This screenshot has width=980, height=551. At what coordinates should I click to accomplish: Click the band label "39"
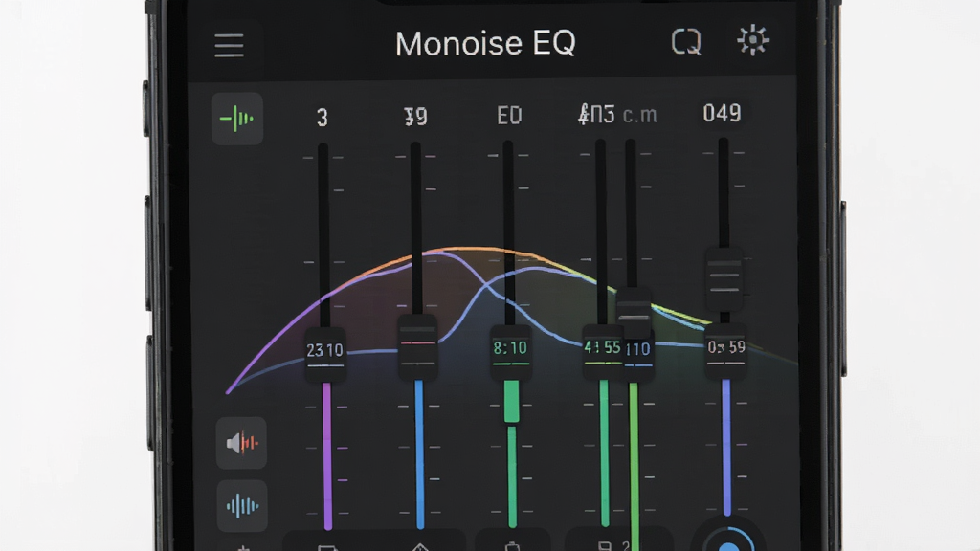tap(415, 116)
